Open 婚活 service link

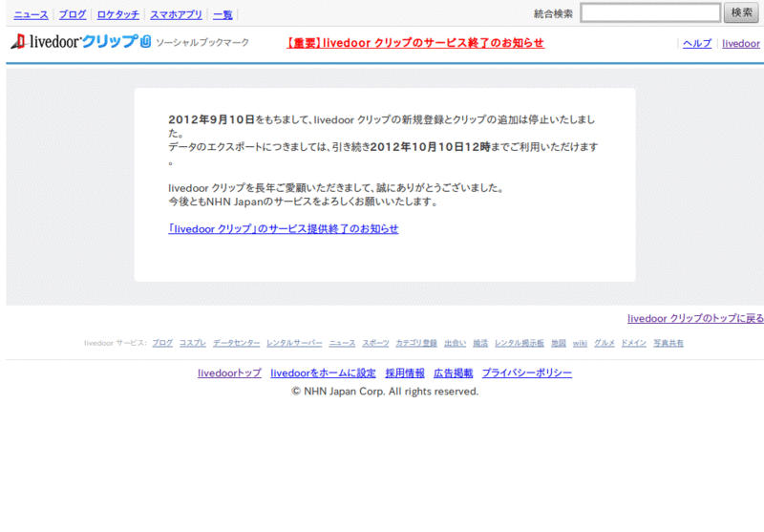[x=480, y=343]
